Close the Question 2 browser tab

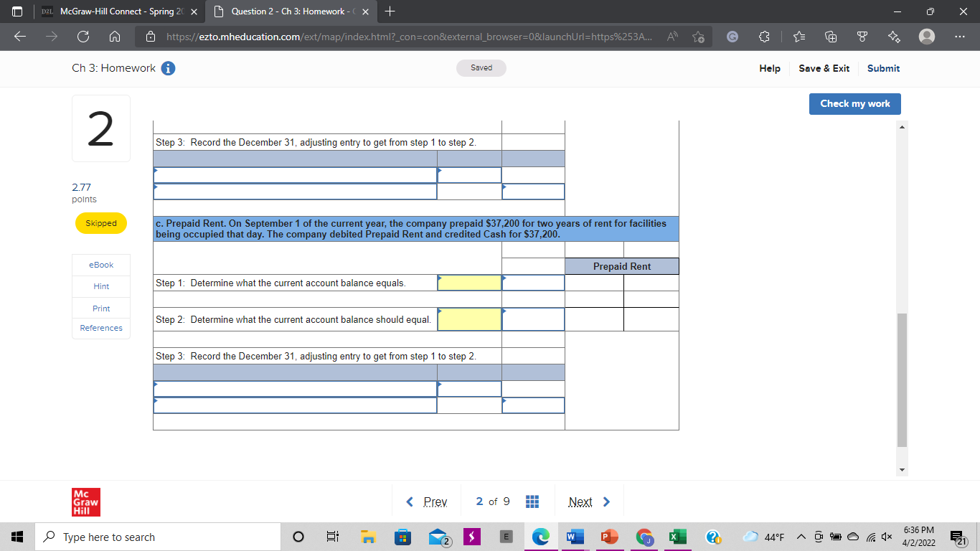coord(364,11)
